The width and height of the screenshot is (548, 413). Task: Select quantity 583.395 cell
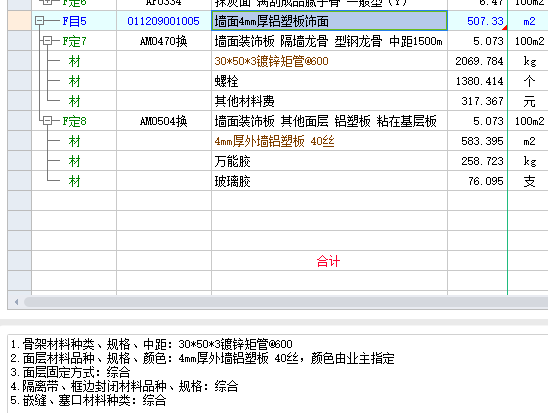(477, 141)
